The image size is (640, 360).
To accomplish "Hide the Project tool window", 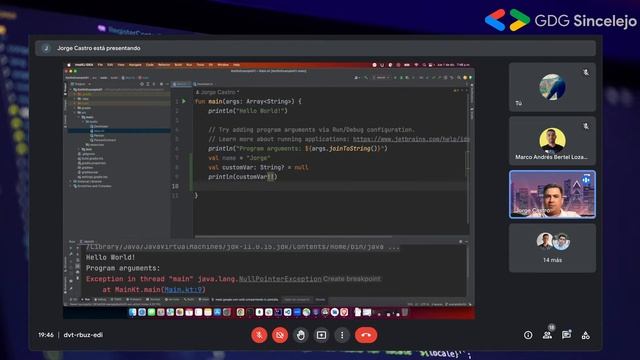I will pos(167,84).
